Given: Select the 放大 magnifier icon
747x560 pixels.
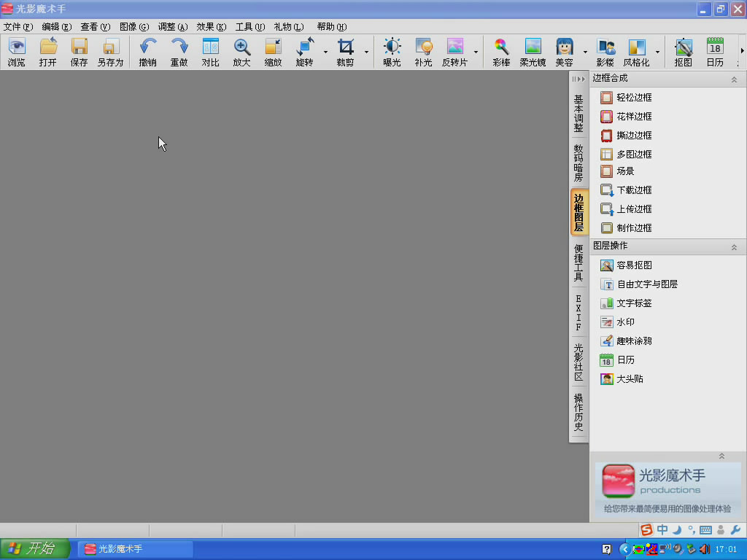Looking at the screenshot, I should click(x=241, y=52).
